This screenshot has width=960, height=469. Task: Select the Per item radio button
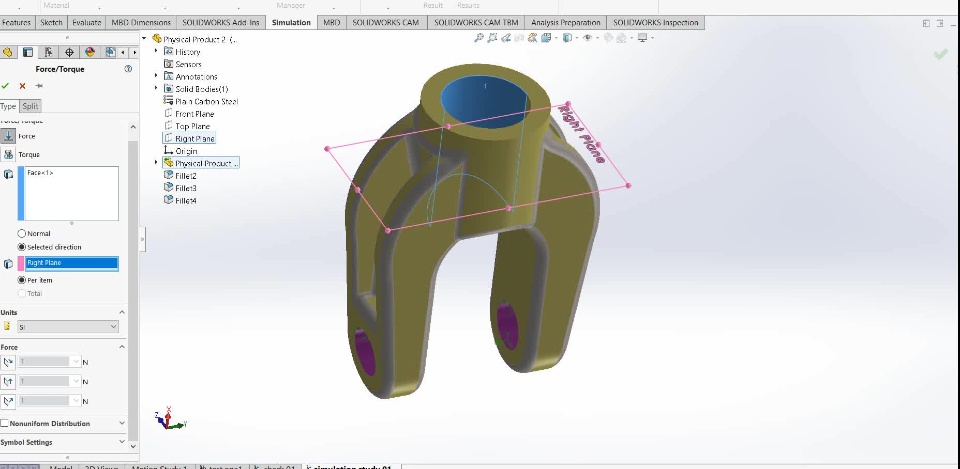point(22,280)
